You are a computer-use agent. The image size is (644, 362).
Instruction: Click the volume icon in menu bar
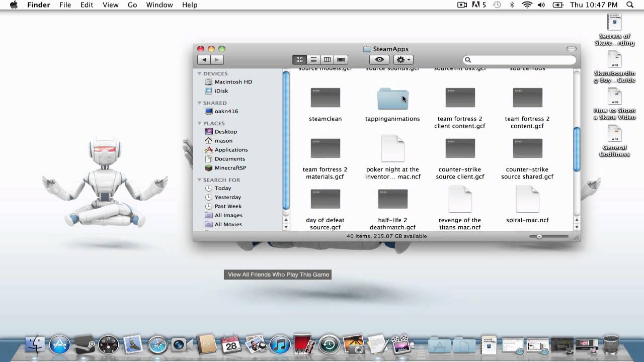point(541,5)
